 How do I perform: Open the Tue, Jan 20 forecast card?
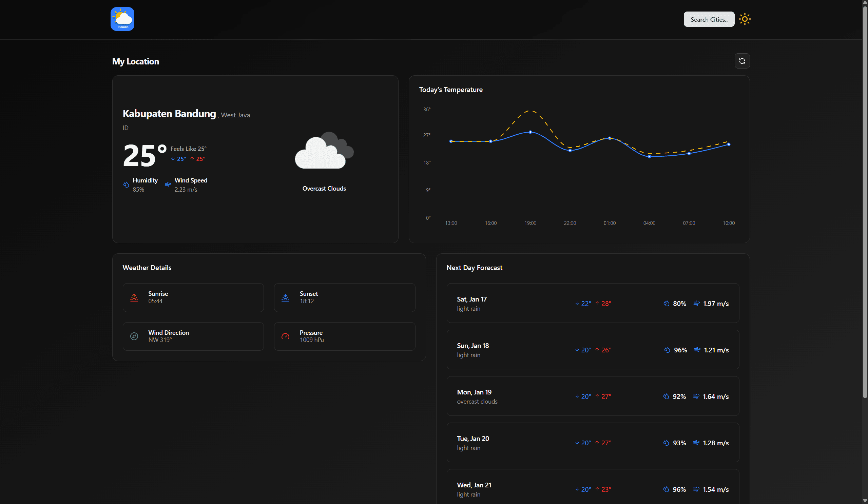593,443
